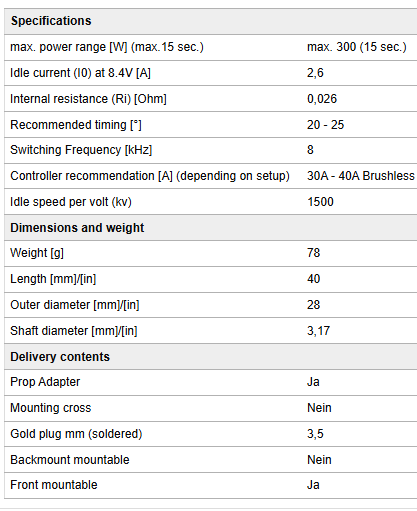Click the max. 300 (15 sec.) value
Viewport: 417px width, 511px height.
click(x=357, y=47)
